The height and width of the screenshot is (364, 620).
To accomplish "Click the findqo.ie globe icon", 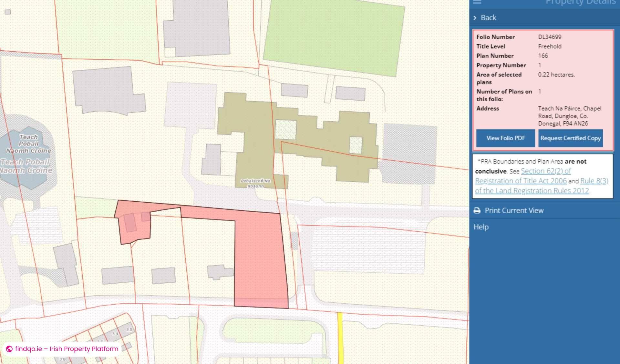I will (9, 349).
